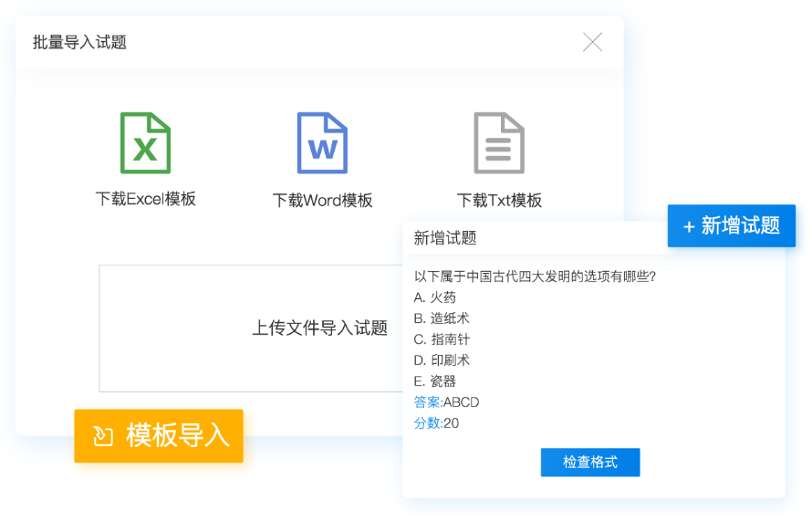
Task: Close the 批量导入试题 dialog
Action: (593, 42)
